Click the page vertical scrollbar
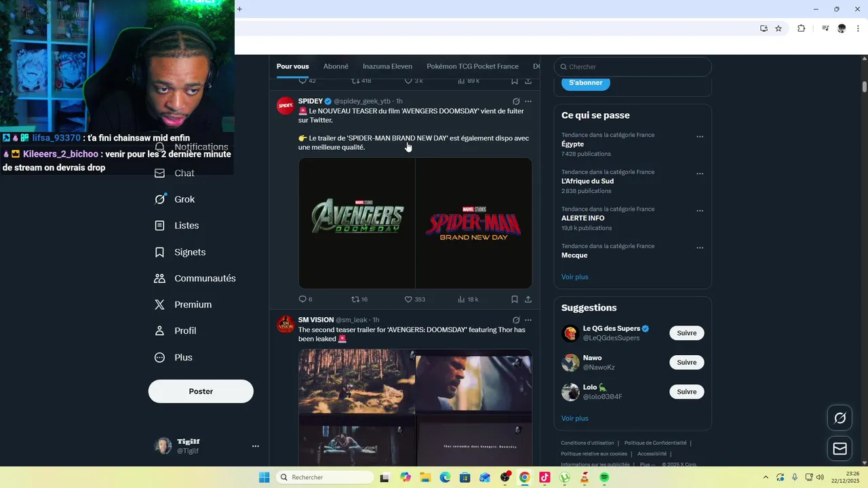 tap(865, 87)
